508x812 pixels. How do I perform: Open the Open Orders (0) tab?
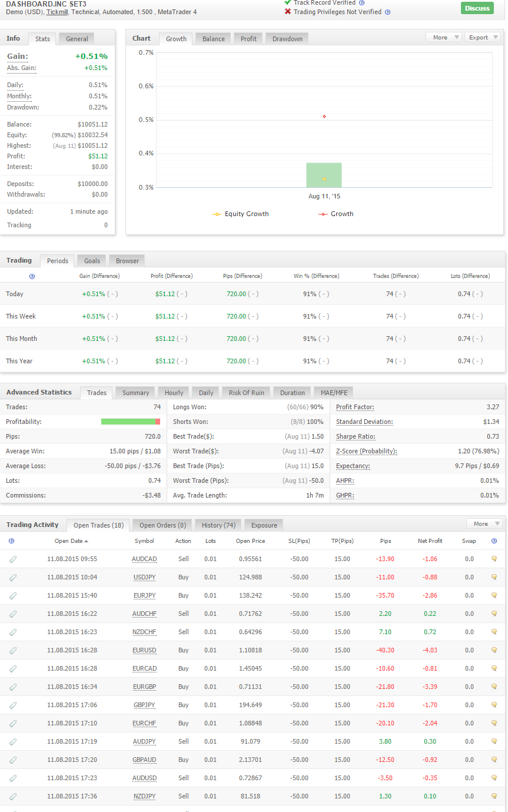162,525
